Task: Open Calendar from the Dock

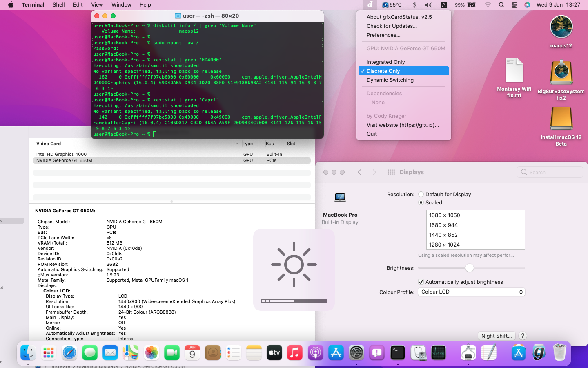Action: tap(192, 352)
